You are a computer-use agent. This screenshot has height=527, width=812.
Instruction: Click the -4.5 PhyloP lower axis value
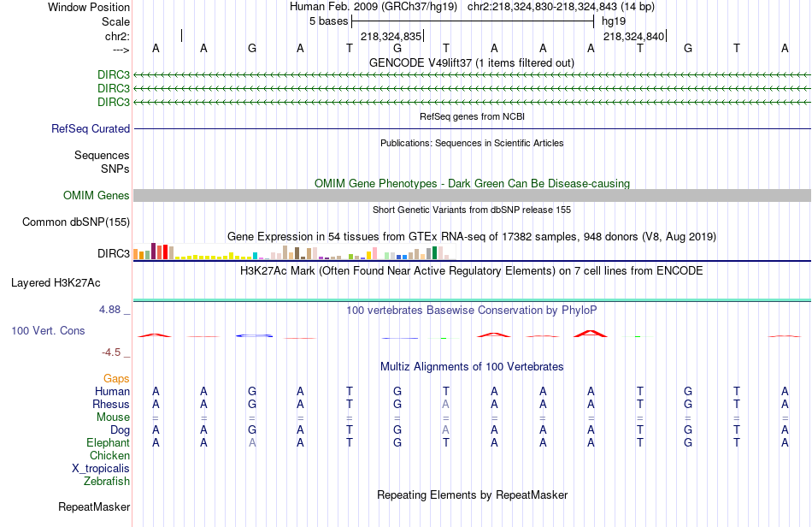pyautogui.click(x=111, y=352)
